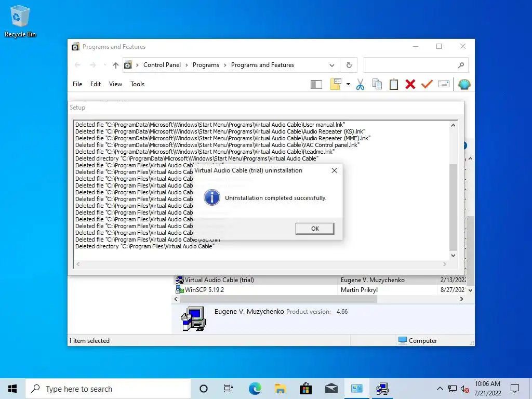Open the Edit menu
This screenshot has width=532, height=399.
96,84
